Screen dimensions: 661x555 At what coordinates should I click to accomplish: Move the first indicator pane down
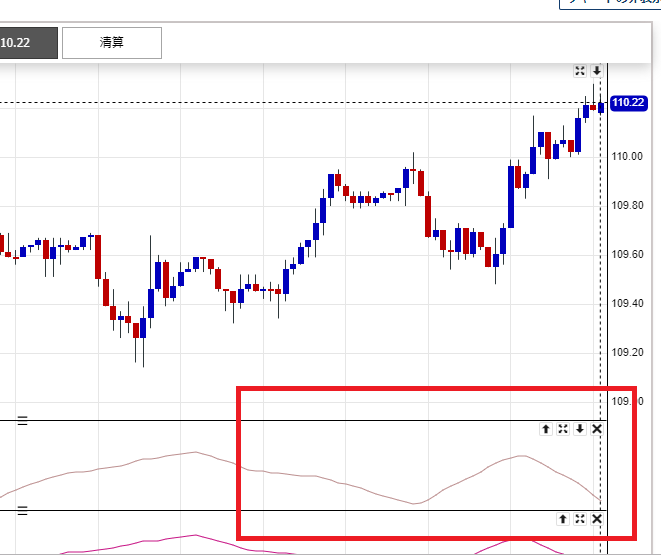tap(580, 429)
